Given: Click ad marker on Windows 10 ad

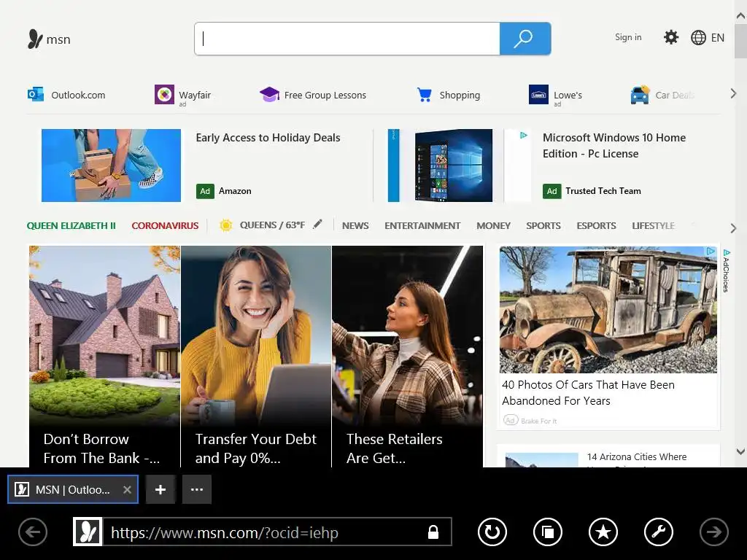Looking at the screenshot, I should [x=523, y=135].
